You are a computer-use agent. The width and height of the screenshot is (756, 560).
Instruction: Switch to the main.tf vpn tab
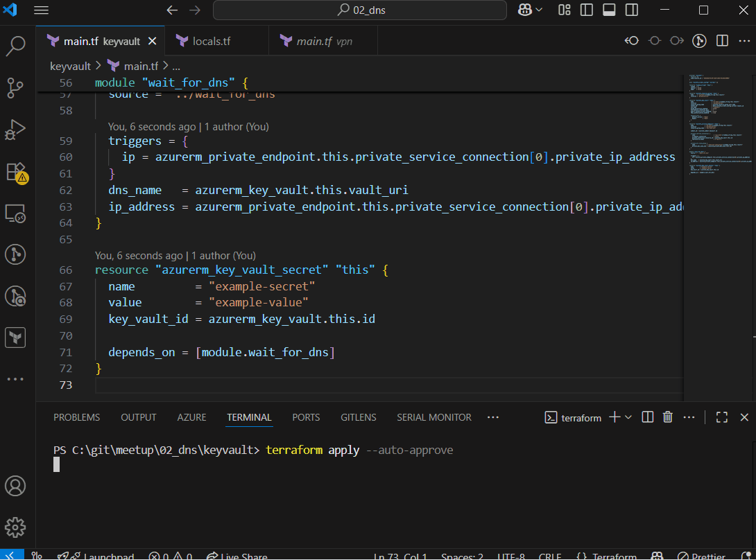[x=323, y=42]
